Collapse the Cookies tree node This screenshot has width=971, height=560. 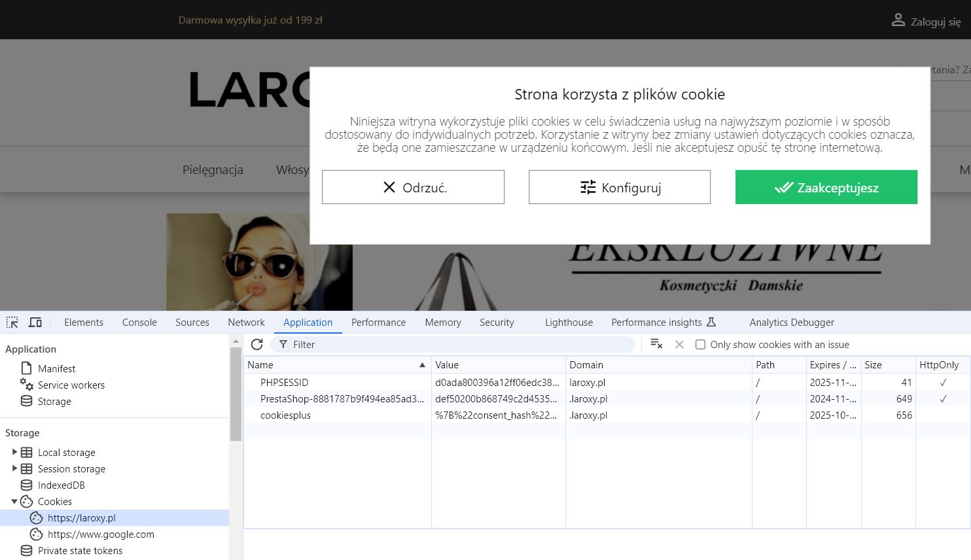14,502
